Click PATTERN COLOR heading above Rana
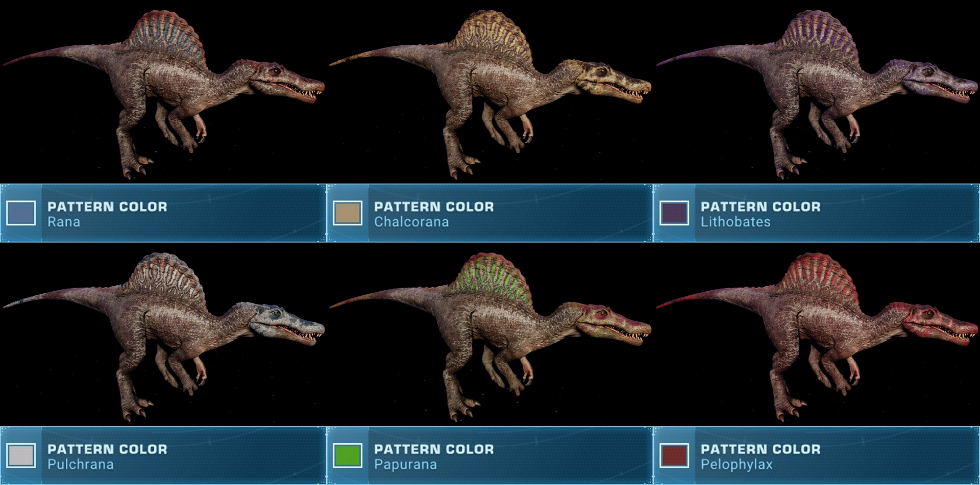This screenshot has width=980, height=485. tap(107, 207)
